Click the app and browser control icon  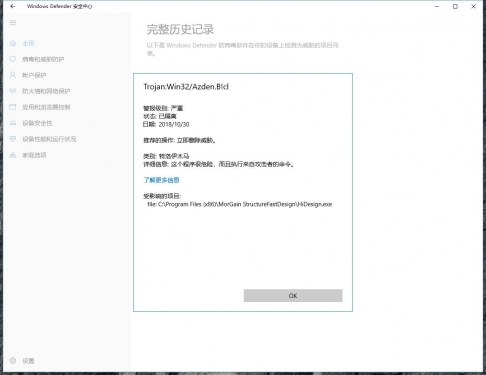click(x=13, y=107)
